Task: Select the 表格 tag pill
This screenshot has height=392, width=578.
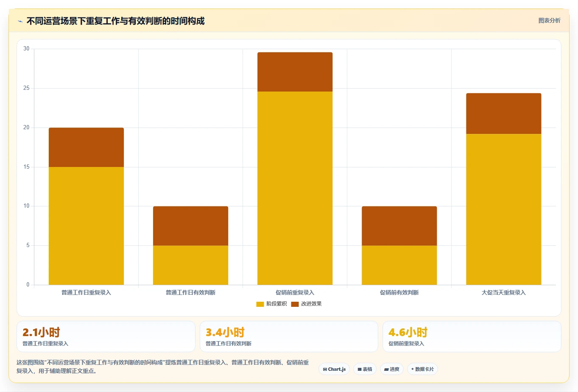Action: click(365, 369)
